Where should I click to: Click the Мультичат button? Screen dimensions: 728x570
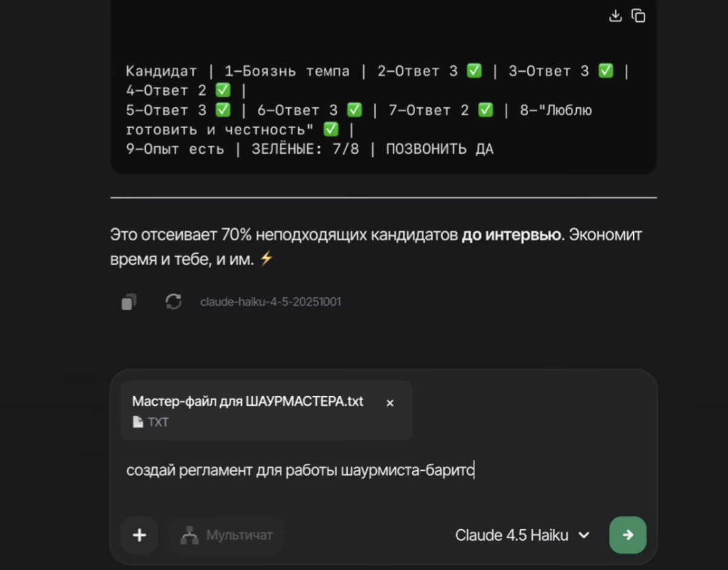coord(227,535)
